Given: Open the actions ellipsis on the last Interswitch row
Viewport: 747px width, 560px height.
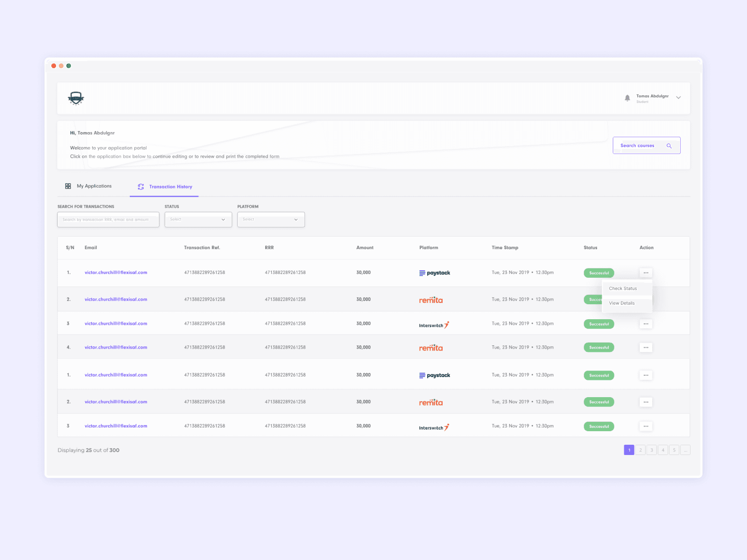Looking at the screenshot, I should (646, 426).
